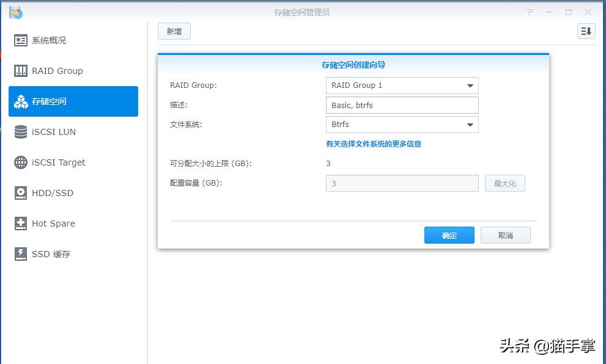The width and height of the screenshot is (606, 364).
Task: Open the help icon in the title bar
Action: pos(528,11)
